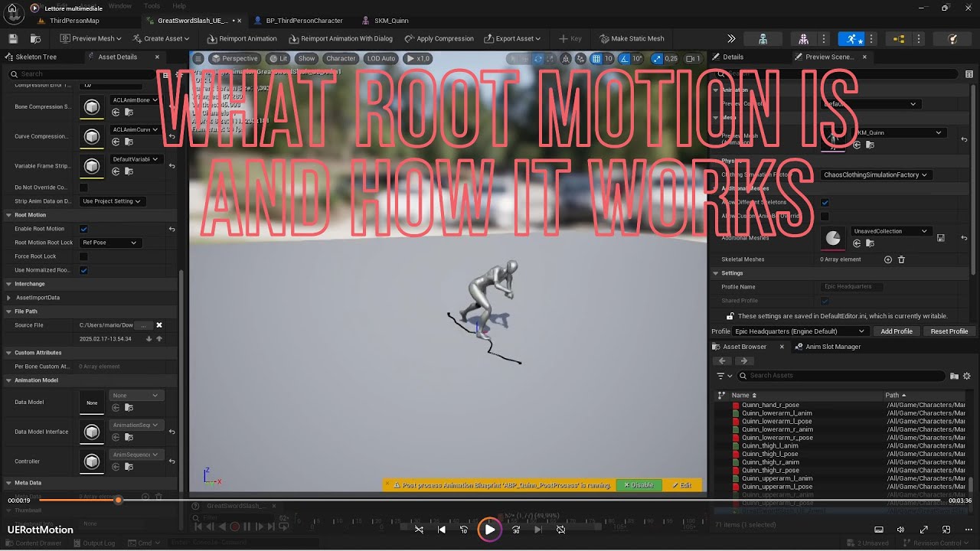The image size is (980, 551).
Task: Open the Preview Mesh dropdown
Action: coord(91,38)
